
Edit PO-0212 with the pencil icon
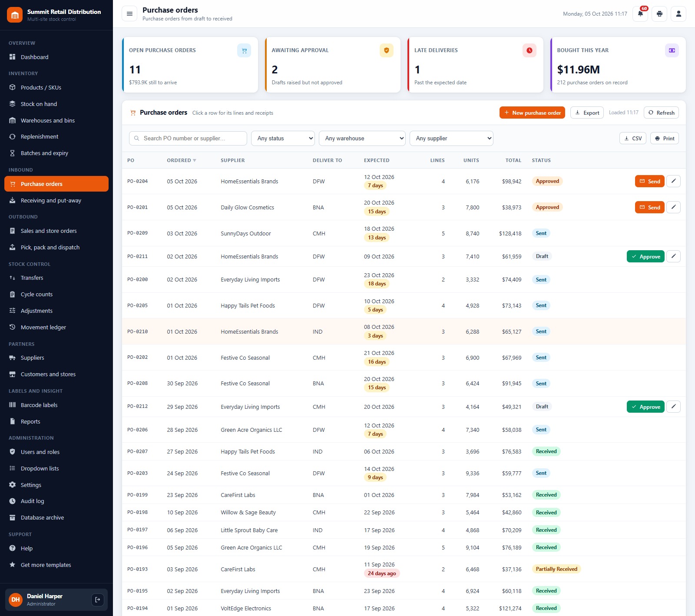point(673,407)
